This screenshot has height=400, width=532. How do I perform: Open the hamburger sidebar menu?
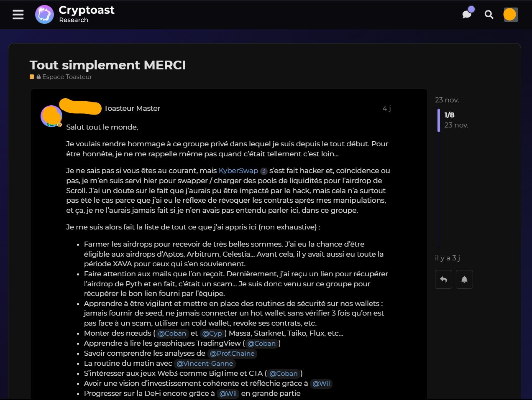tap(18, 15)
